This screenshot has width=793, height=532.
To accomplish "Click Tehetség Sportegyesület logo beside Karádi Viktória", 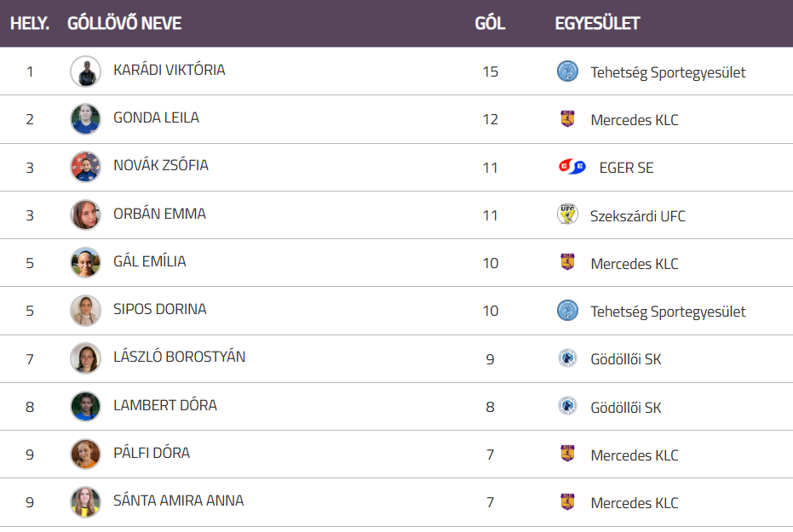I will (x=567, y=72).
